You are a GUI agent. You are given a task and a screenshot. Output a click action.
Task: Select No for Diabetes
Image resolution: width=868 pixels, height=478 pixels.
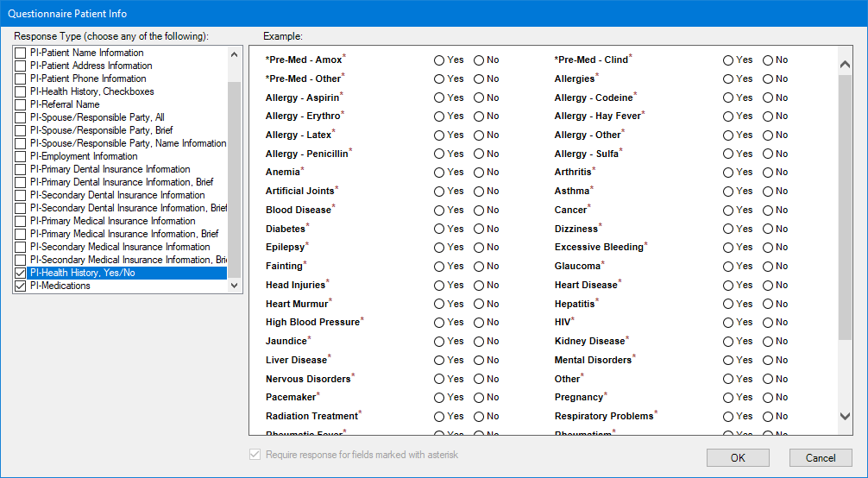coord(479,229)
